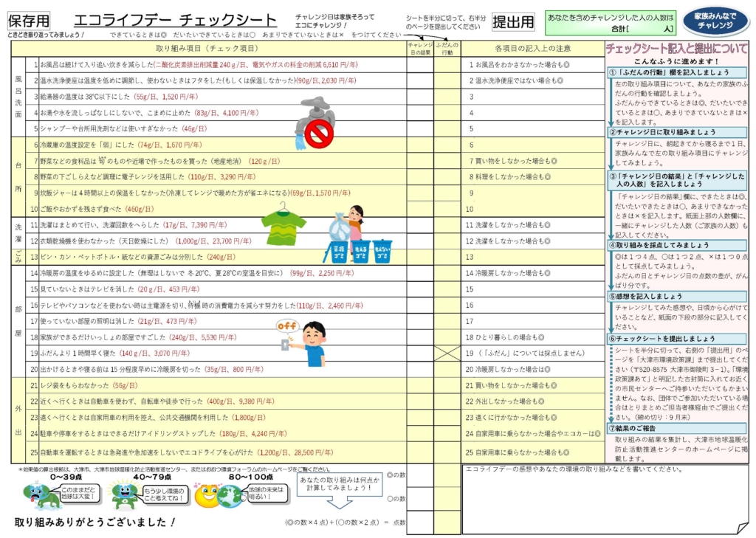Click the 地球の未来は明るい！ speech bubble
Viewport: 756px width, 538px height.
(x=267, y=493)
